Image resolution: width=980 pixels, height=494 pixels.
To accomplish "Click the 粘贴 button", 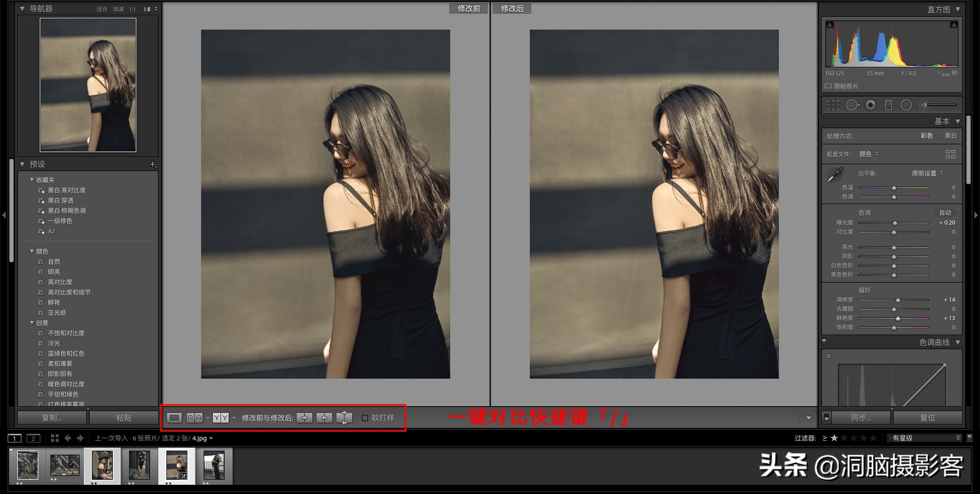I will click(x=124, y=418).
